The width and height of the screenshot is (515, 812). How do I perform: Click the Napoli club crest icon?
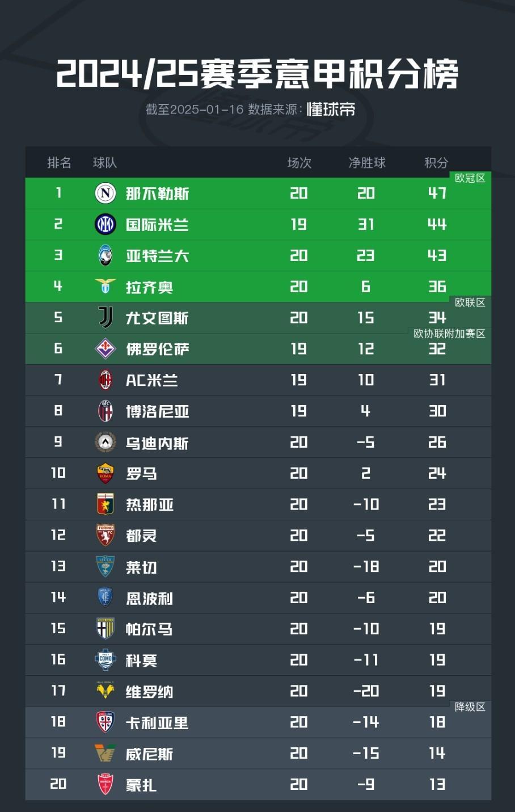(x=105, y=193)
